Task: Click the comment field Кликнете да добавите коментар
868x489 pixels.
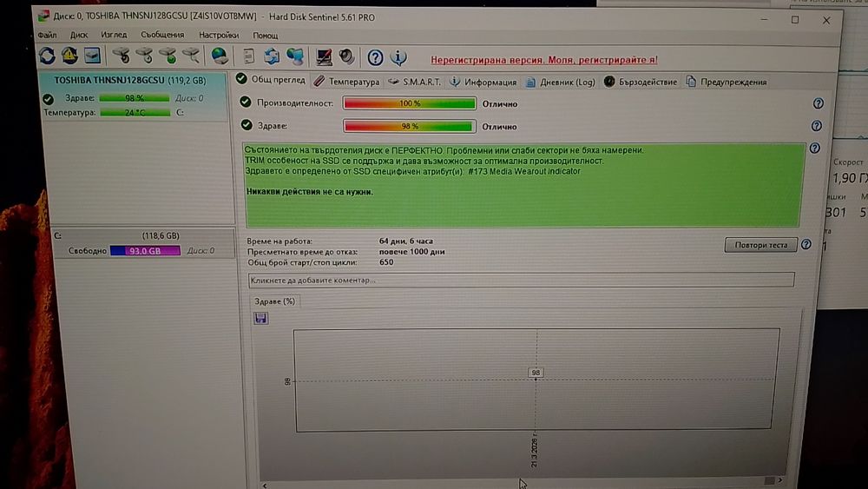Action: [x=521, y=281]
